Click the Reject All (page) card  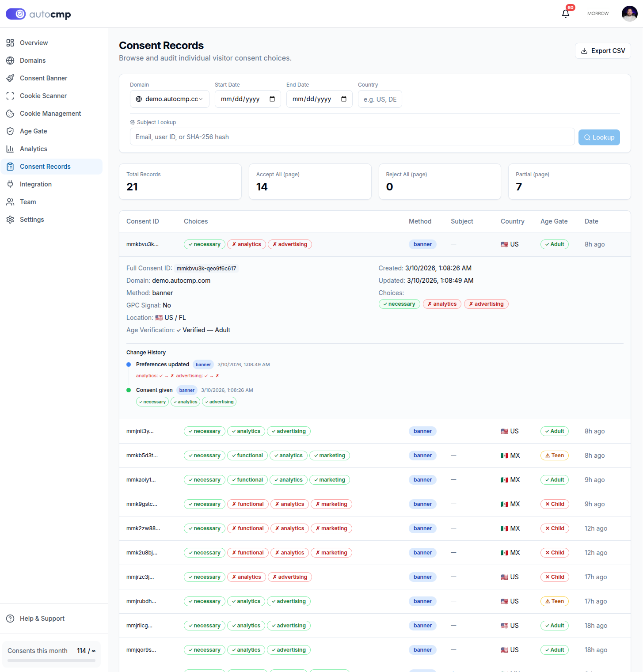440,182
